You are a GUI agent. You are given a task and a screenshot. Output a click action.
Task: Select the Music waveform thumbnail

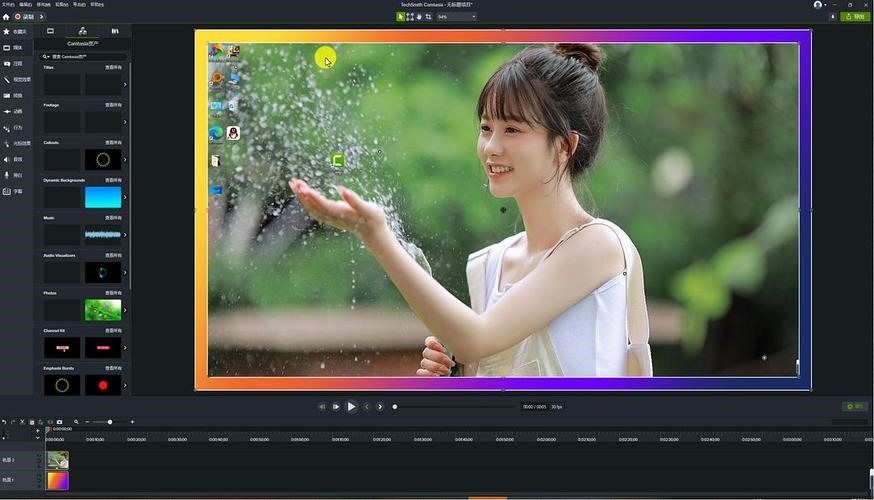[x=103, y=235]
